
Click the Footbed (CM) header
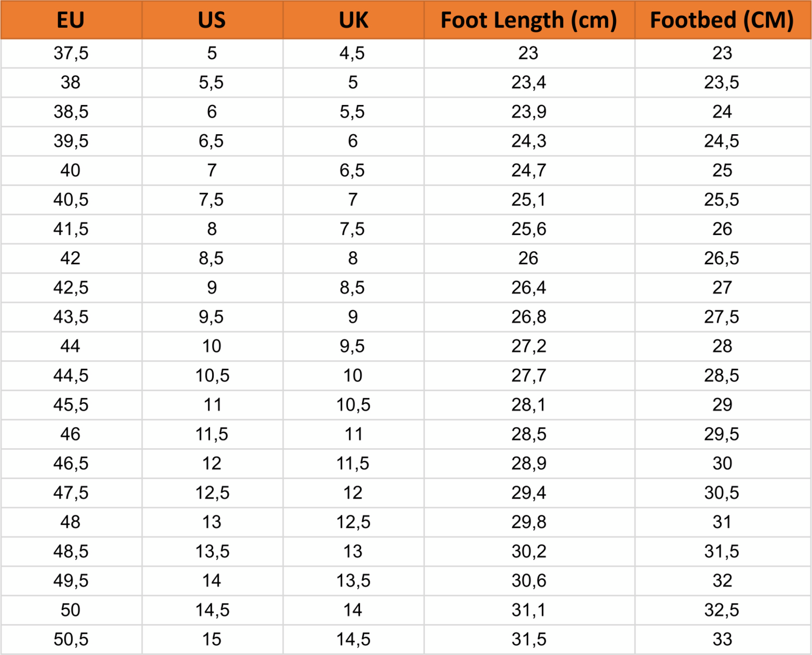[722, 20]
